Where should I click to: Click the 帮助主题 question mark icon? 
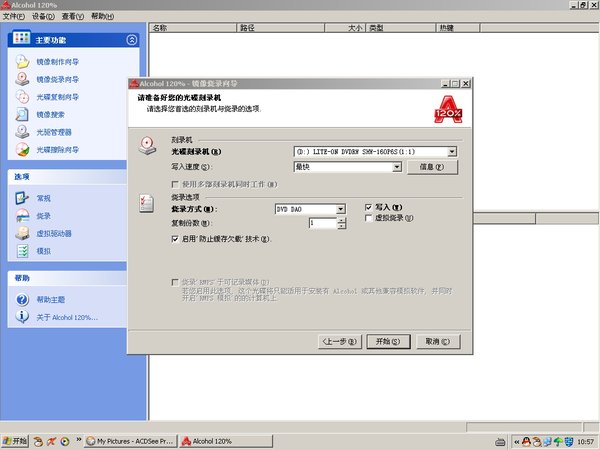22,300
